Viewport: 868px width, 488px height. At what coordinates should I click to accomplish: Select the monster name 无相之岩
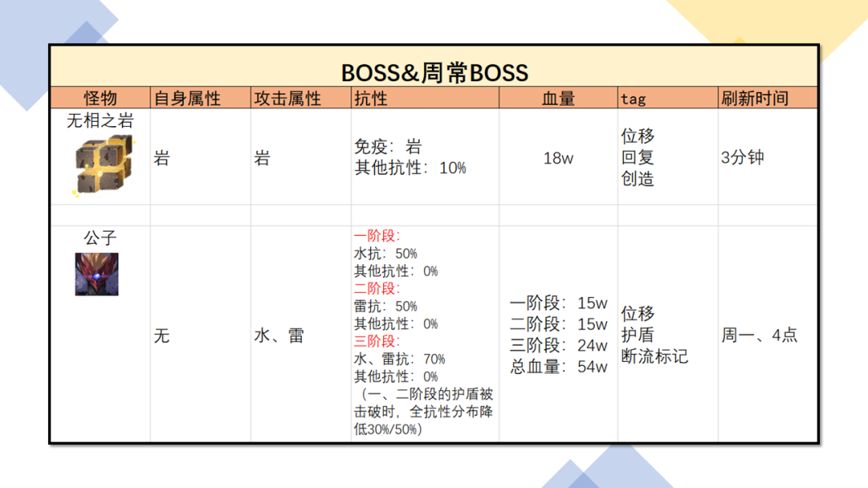pos(100,120)
